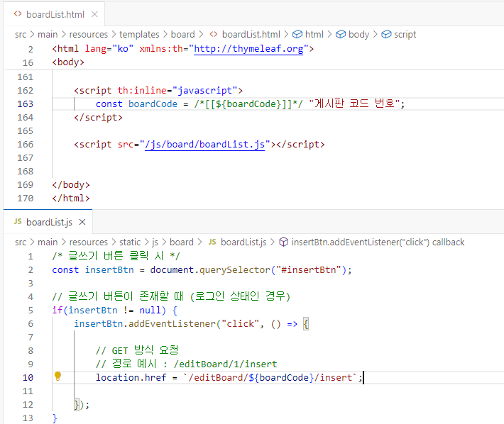Click the JS file icon on boardList.js tab
This screenshot has width=504, height=424.
(x=18, y=221)
